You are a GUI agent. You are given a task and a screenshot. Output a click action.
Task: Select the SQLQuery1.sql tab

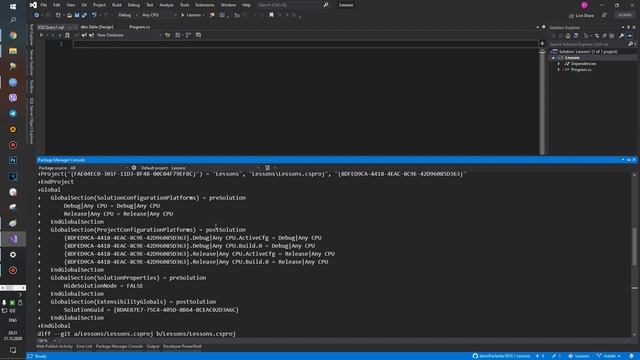(51, 27)
